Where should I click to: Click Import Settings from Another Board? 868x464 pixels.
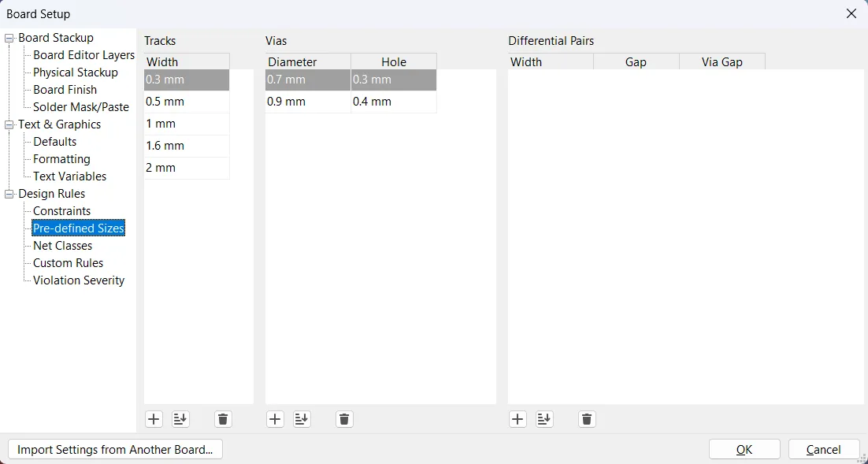(115, 449)
